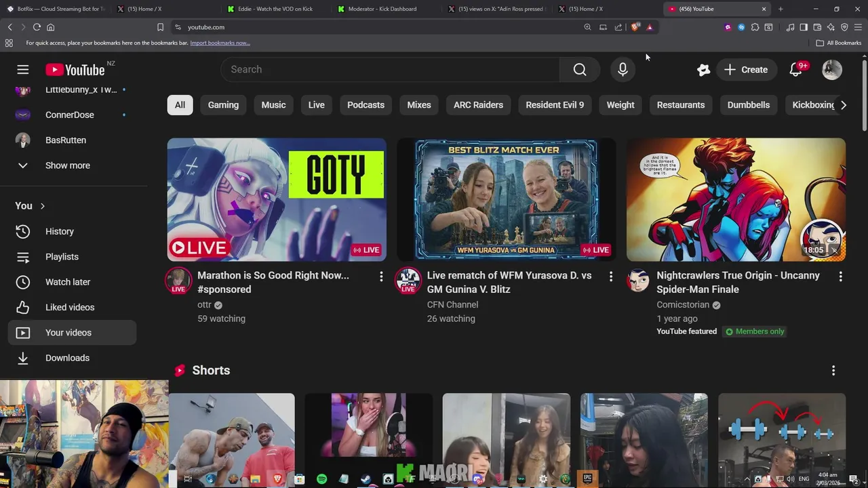Open the ottr channel name link
868x488 pixels.
pyautogui.click(x=204, y=305)
